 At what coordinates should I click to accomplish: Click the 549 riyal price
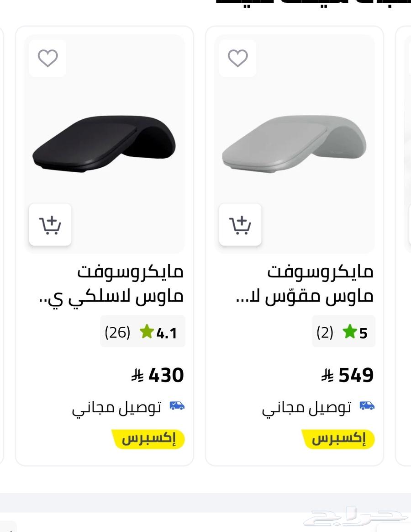pyautogui.click(x=348, y=375)
